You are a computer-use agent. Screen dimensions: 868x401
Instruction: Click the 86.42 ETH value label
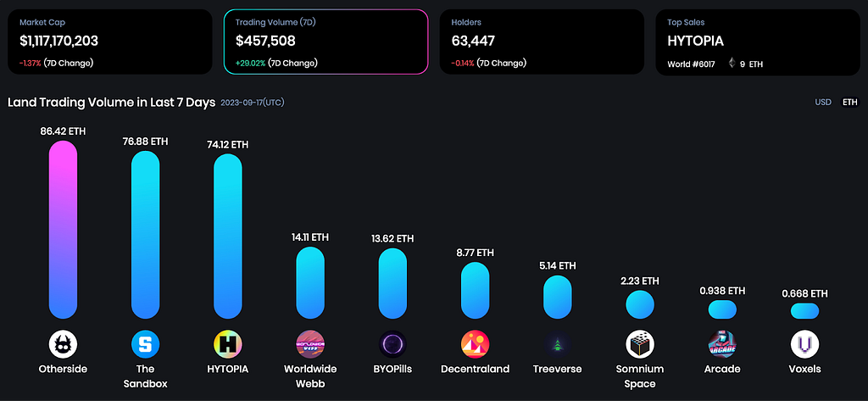tap(63, 131)
